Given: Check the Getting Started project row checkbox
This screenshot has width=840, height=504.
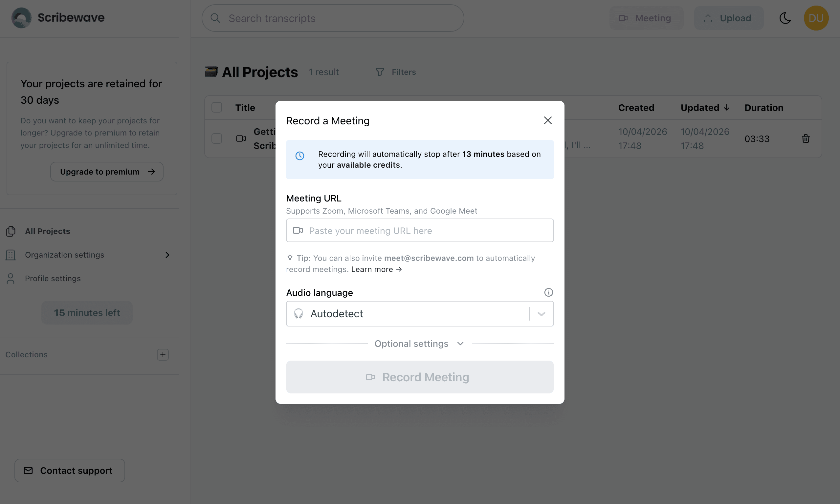Looking at the screenshot, I should click(216, 138).
